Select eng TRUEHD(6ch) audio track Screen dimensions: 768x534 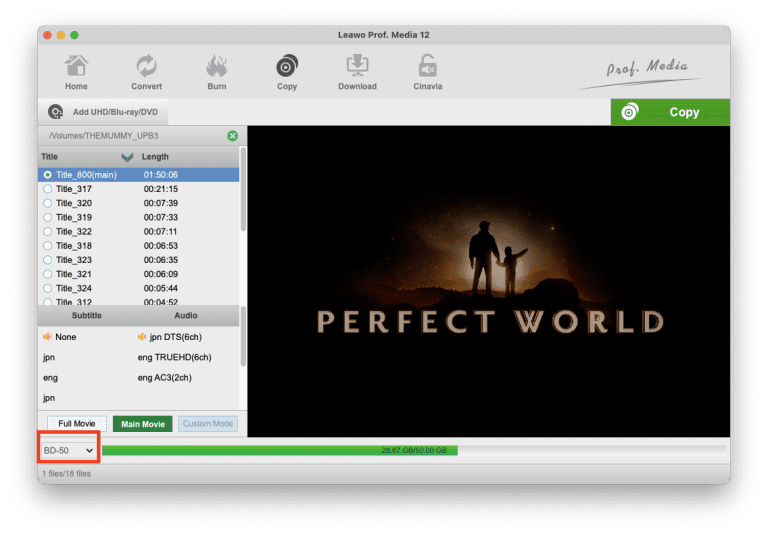[174, 358]
